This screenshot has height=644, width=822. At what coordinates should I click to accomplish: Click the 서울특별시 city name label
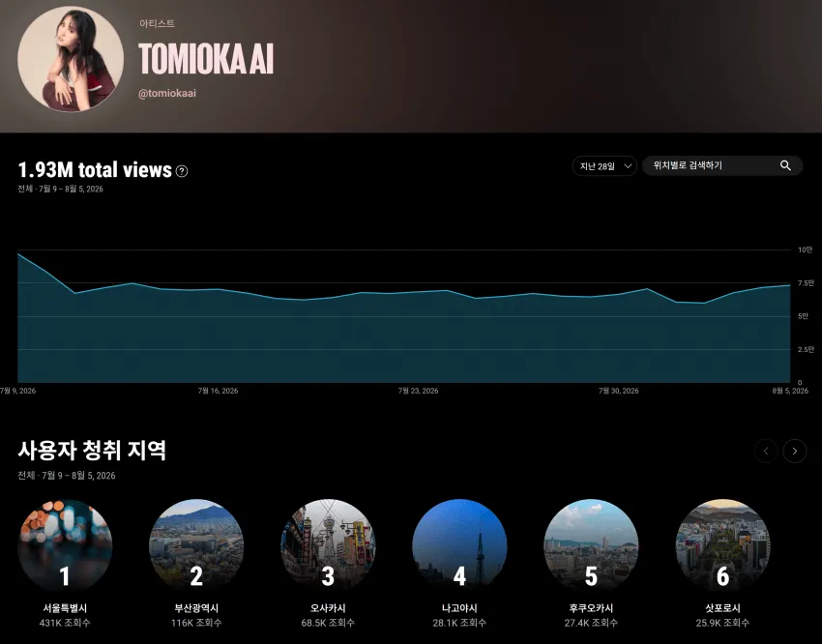coord(65,608)
